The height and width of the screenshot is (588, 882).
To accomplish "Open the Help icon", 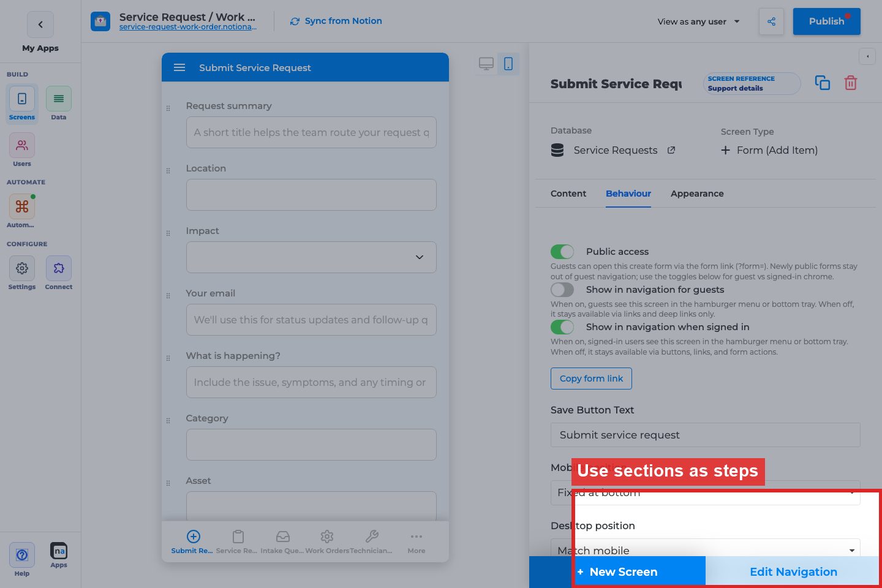I will click(x=22, y=560).
